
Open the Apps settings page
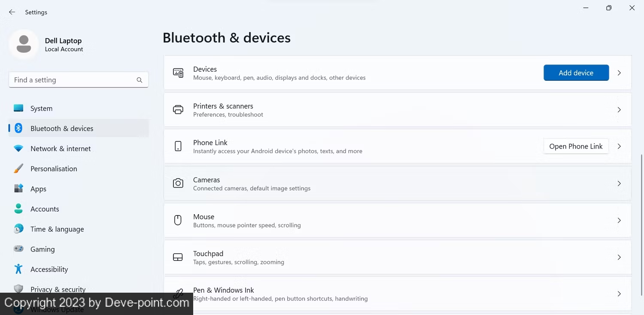tap(79, 189)
